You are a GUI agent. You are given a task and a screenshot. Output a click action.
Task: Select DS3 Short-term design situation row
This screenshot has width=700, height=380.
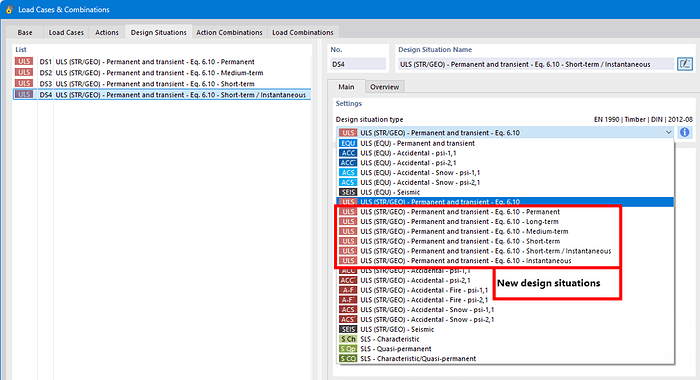point(162,84)
